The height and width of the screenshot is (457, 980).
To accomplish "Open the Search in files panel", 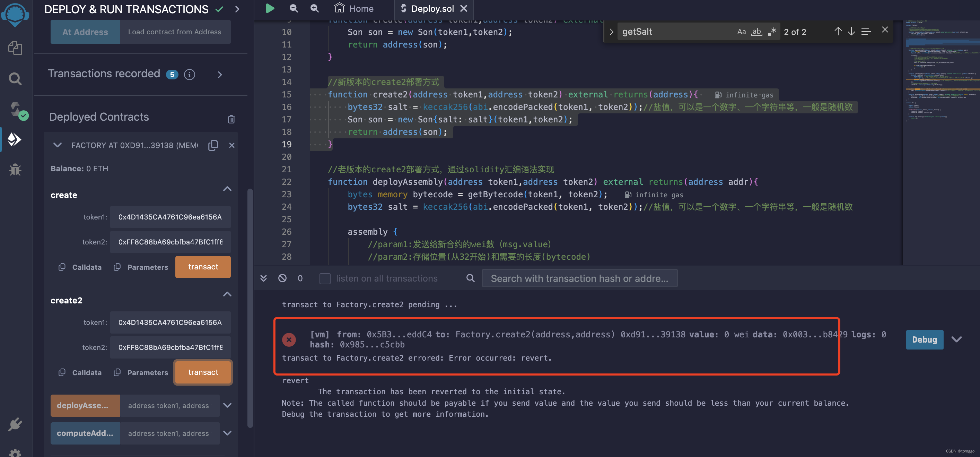I will pyautogui.click(x=15, y=79).
